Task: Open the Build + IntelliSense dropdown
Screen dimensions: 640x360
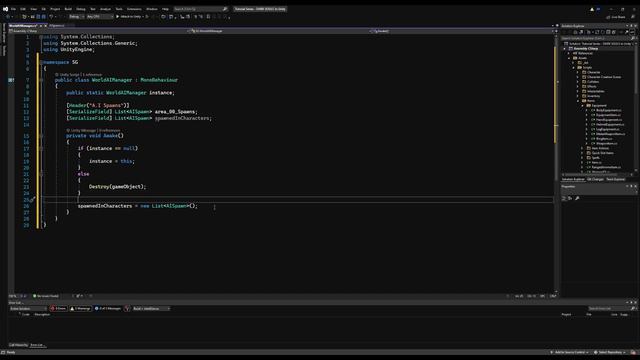Action: [x=151, y=309]
